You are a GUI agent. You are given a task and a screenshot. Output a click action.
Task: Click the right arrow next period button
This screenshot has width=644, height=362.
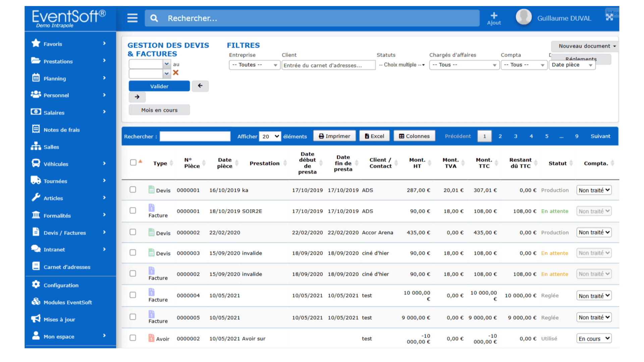pyautogui.click(x=137, y=97)
